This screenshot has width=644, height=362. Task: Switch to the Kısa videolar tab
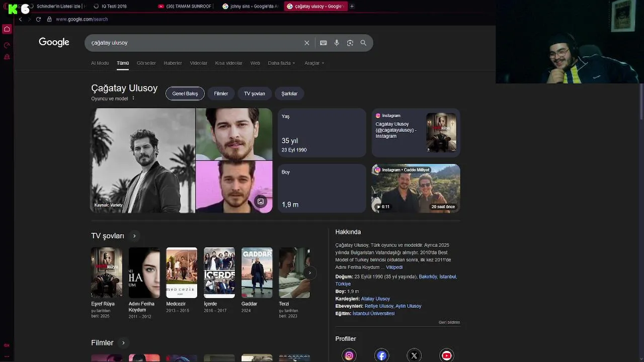pyautogui.click(x=228, y=63)
